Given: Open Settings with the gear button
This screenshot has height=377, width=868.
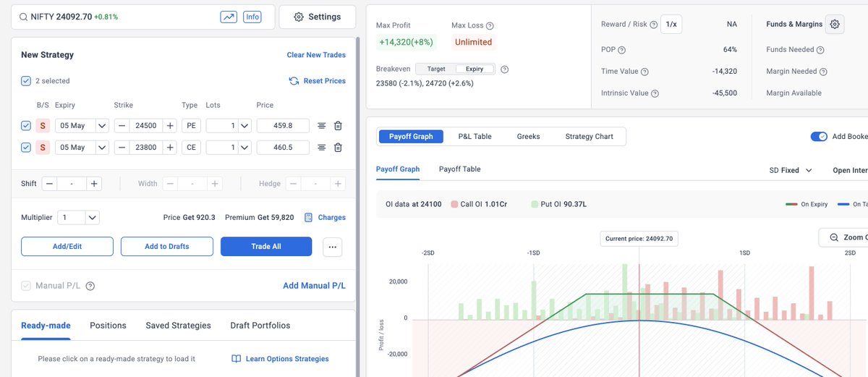Looking at the screenshot, I should (x=317, y=17).
